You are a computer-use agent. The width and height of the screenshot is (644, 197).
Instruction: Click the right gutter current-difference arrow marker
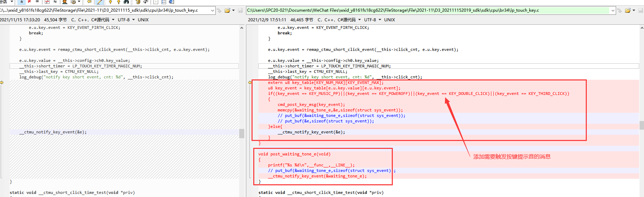click(250, 83)
